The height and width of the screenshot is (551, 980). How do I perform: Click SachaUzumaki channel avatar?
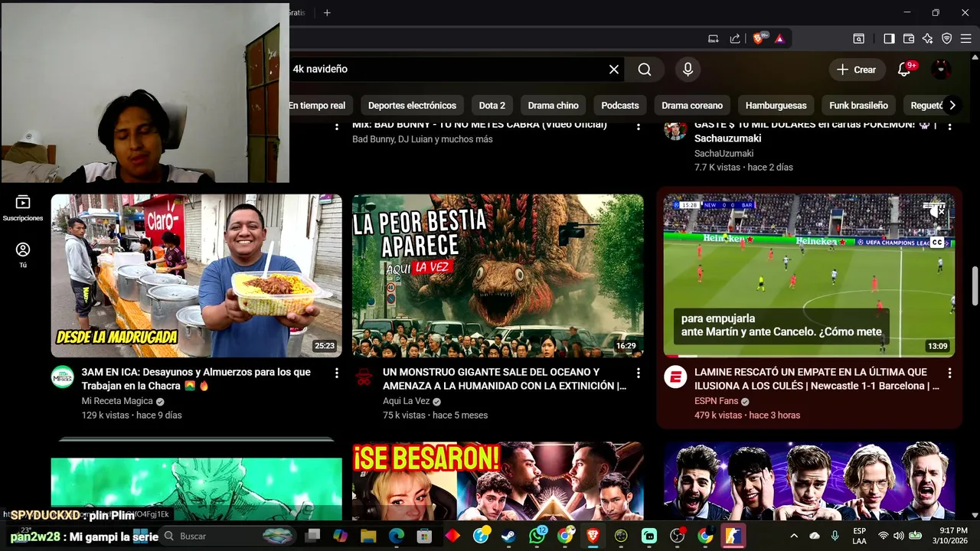tap(675, 129)
